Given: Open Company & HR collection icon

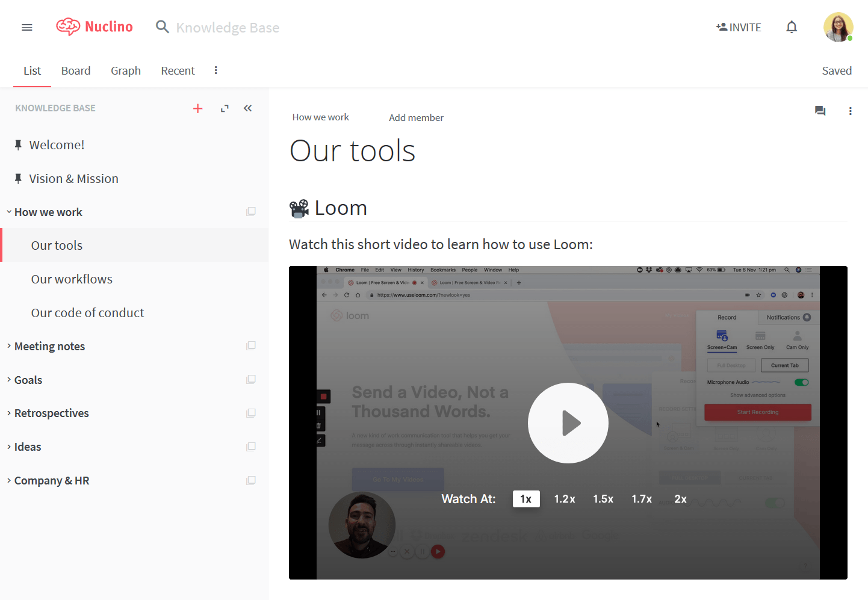Looking at the screenshot, I should 251,481.
